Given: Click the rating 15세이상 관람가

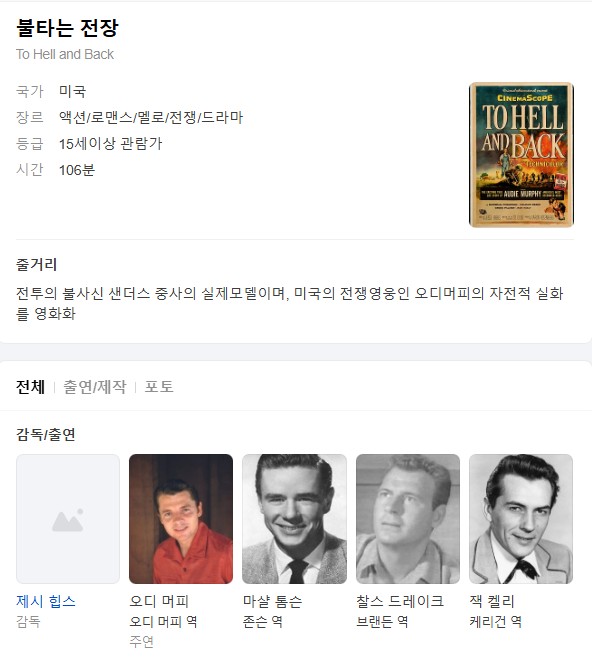Looking at the screenshot, I should pyautogui.click(x=110, y=144).
